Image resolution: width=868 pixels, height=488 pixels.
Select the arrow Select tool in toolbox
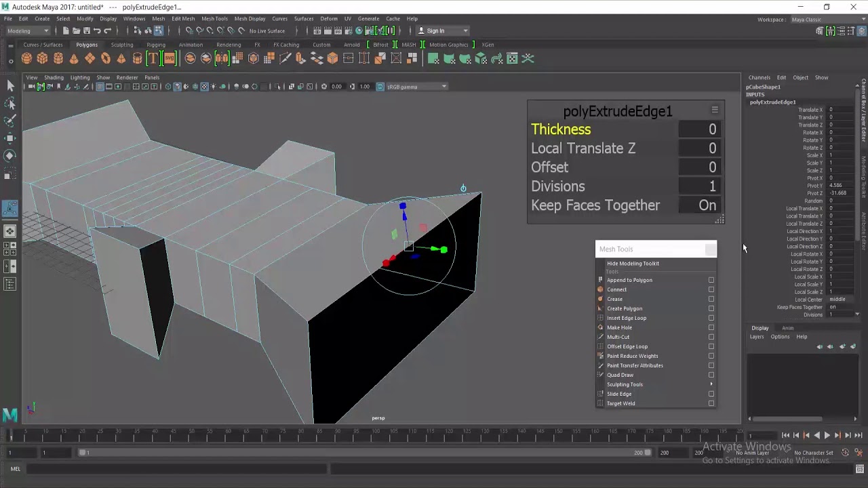pyautogui.click(x=10, y=85)
